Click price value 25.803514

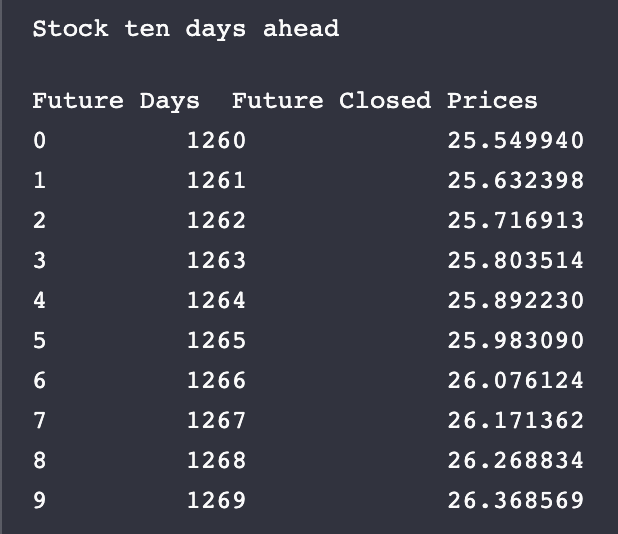pos(516,260)
